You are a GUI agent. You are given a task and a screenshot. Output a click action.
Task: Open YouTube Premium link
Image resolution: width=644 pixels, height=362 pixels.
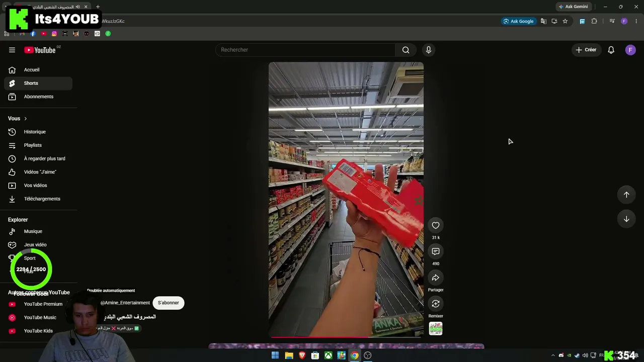tap(38, 304)
